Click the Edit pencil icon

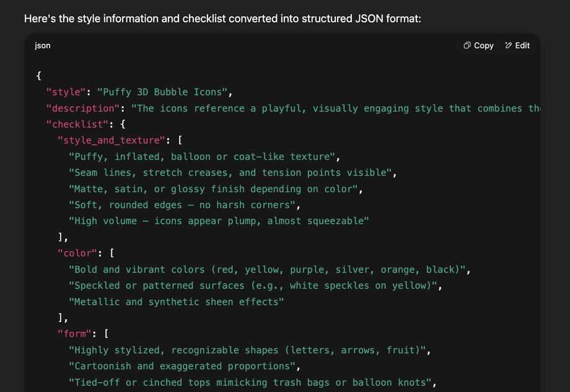(x=509, y=45)
